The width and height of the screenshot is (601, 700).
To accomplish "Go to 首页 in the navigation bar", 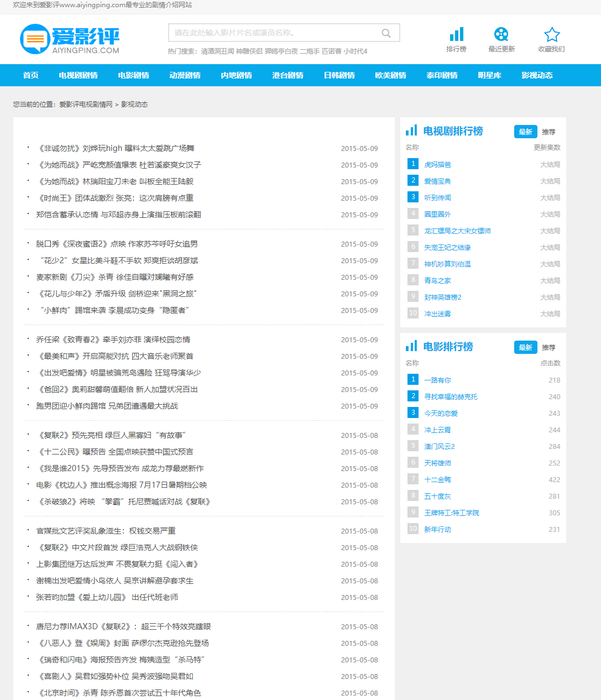I will [31, 75].
